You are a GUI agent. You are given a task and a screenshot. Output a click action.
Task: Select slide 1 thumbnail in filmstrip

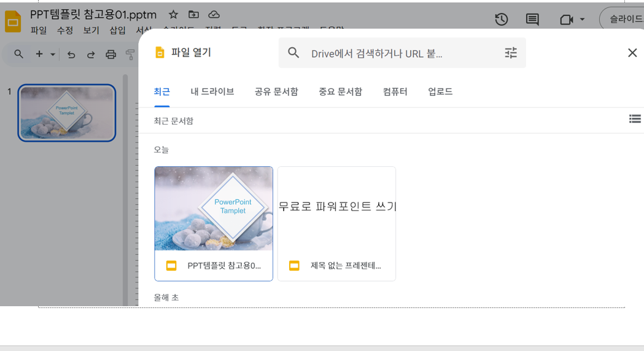tap(67, 113)
